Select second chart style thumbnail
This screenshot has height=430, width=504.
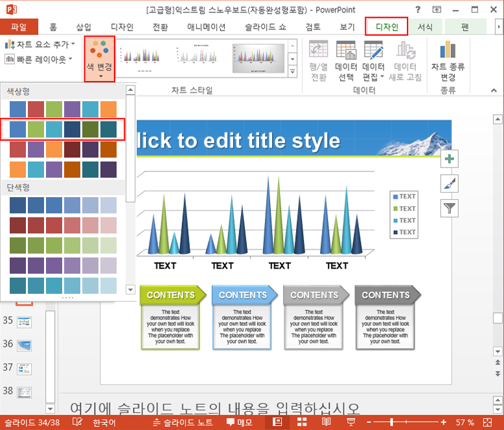pos(198,58)
